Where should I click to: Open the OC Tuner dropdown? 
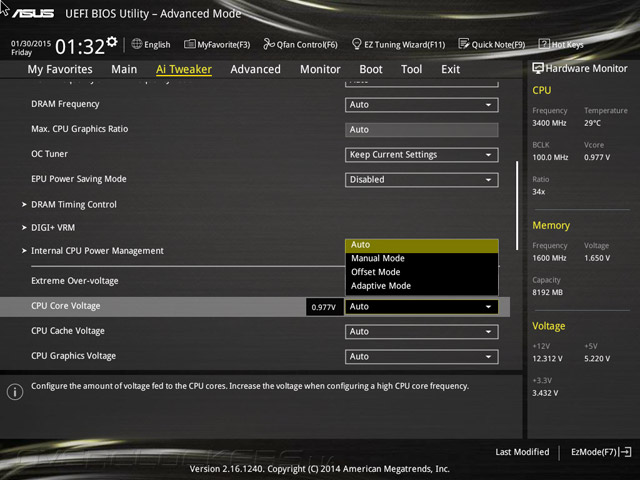(x=422, y=155)
